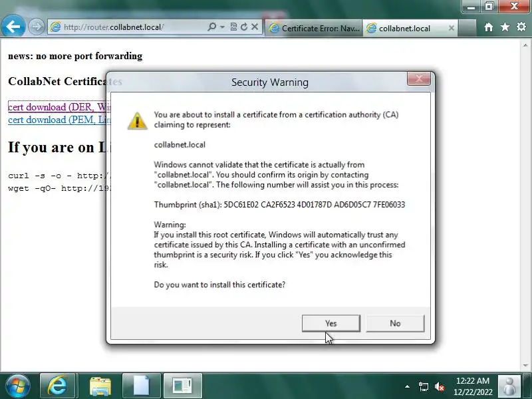Select the collabnet.local tab

click(406, 28)
